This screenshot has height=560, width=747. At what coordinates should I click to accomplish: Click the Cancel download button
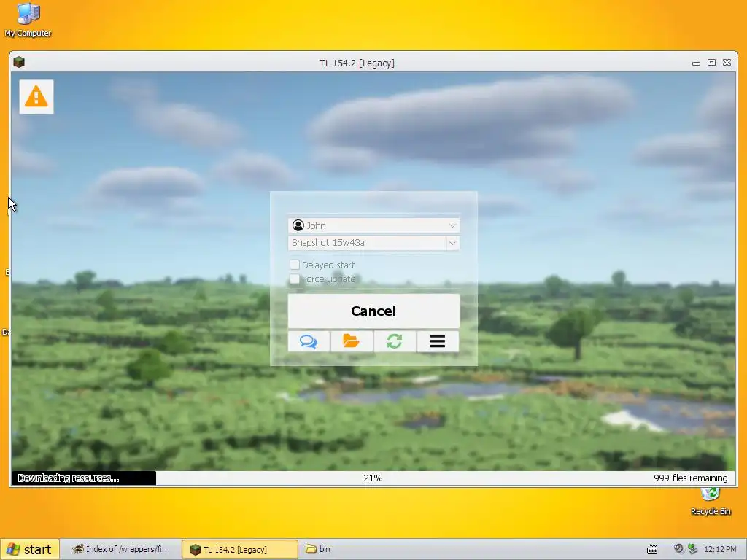pos(373,311)
